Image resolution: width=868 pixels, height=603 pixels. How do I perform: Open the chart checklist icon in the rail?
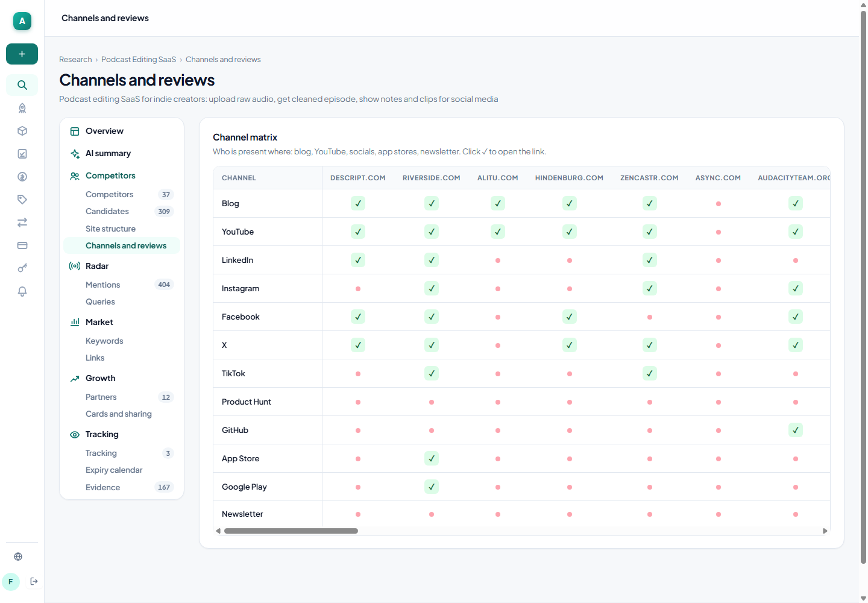[x=22, y=154]
